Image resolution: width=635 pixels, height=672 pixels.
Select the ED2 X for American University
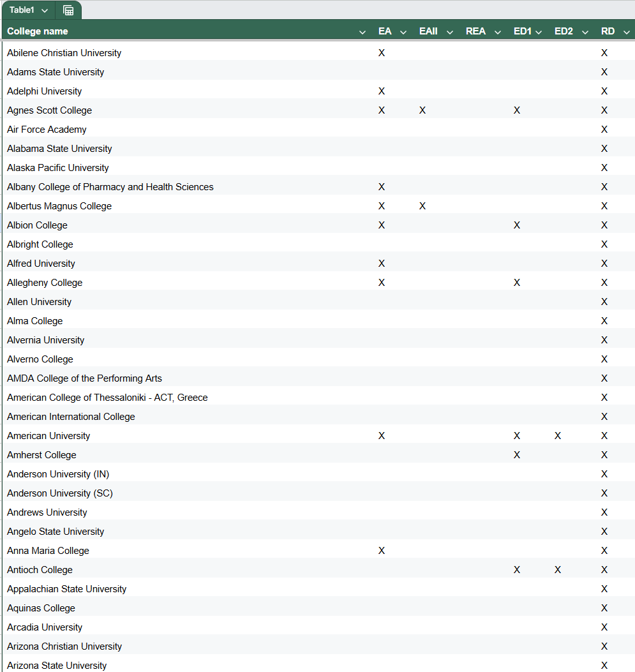pos(558,436)
